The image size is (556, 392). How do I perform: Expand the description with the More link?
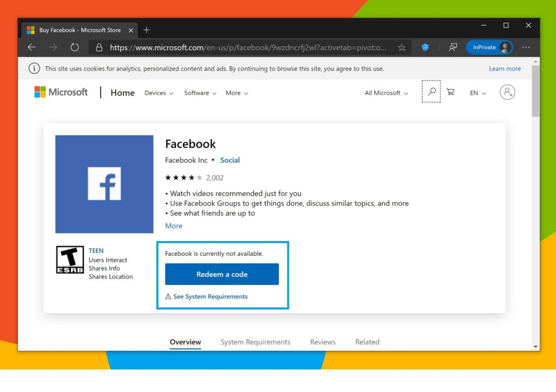click(174, 226)
